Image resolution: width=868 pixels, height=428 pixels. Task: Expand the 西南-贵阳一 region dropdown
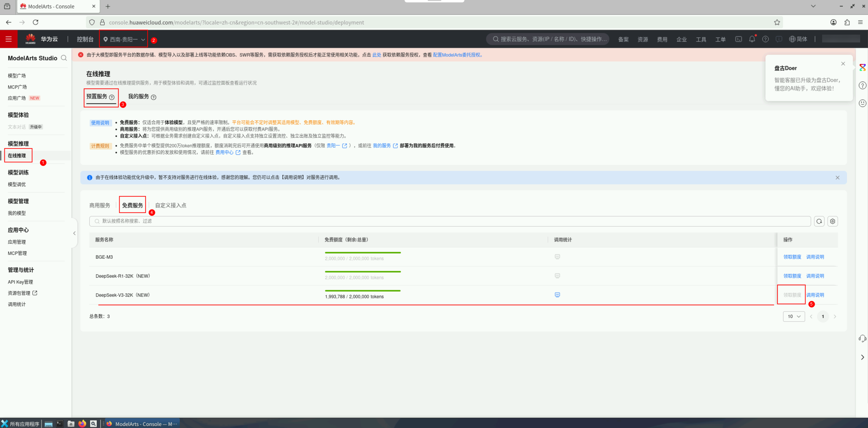(124, 39)
